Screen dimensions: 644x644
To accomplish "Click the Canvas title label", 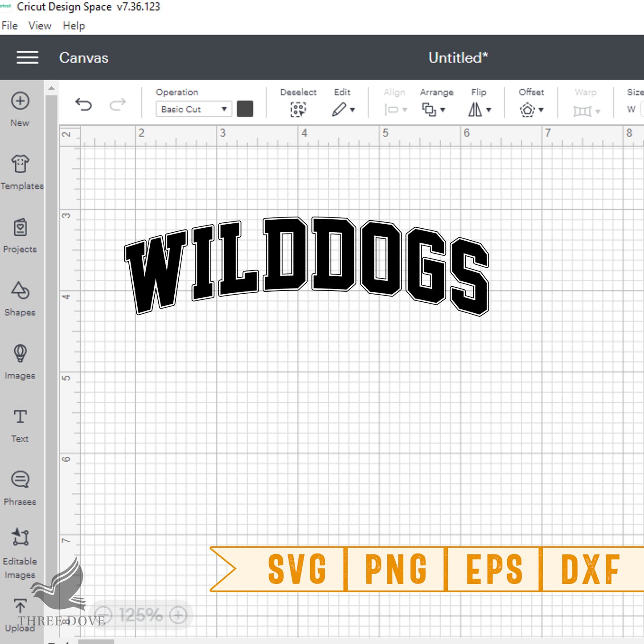I will click(x=84, y=58).
